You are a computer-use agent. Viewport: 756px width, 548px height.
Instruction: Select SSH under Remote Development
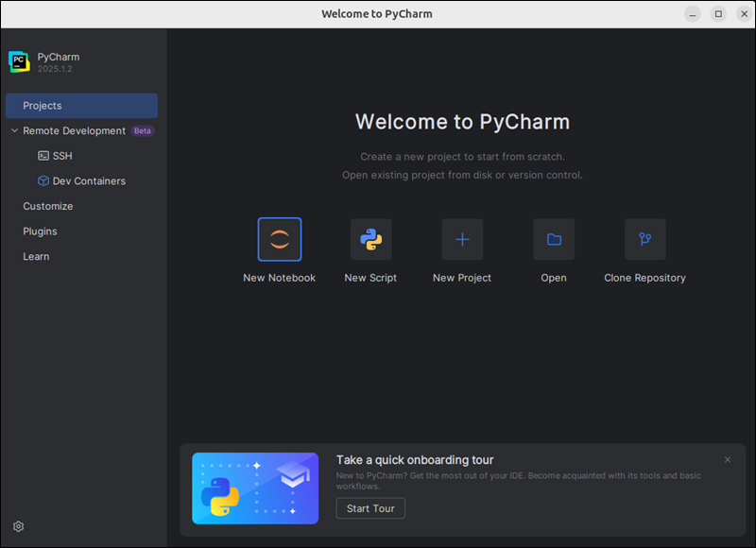pos(62,156)
